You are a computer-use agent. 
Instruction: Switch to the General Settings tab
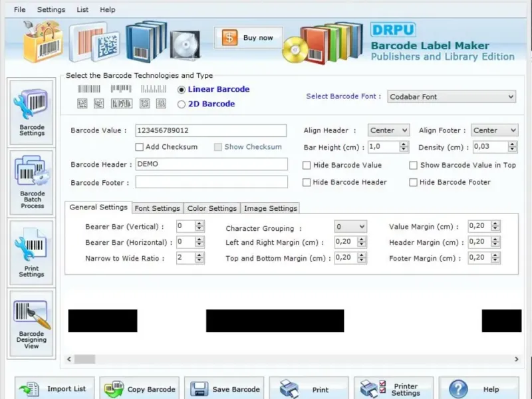(98, 207)
